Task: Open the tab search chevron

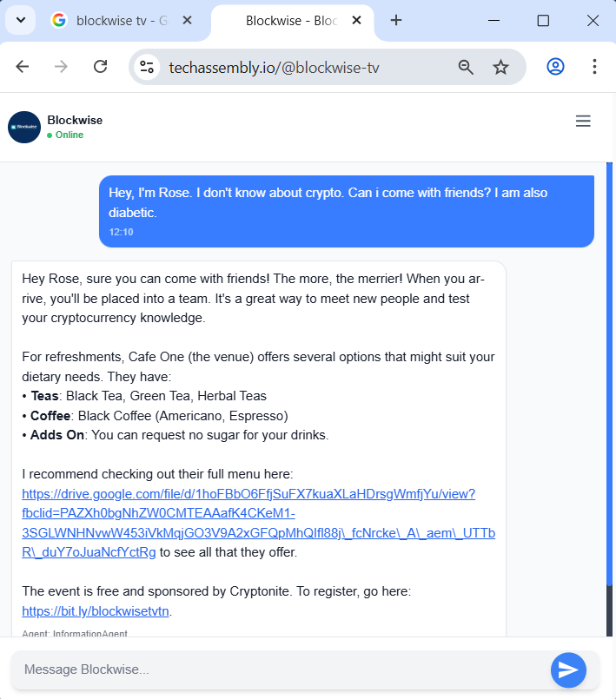Action: pyautogui.click(x=20, y=20)
